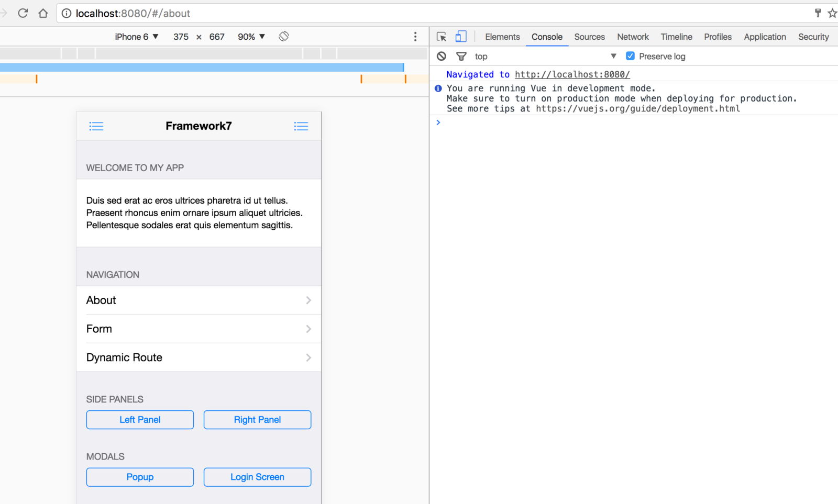838x504 pixels.
Task: Open the saved password key icon
Action: [818, 13]
